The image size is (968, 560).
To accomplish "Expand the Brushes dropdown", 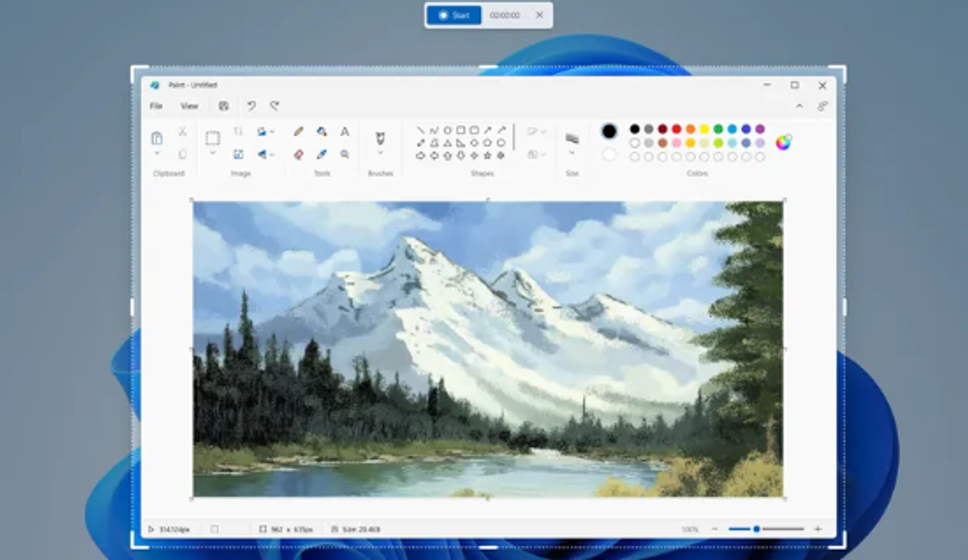I will [380, 154].
